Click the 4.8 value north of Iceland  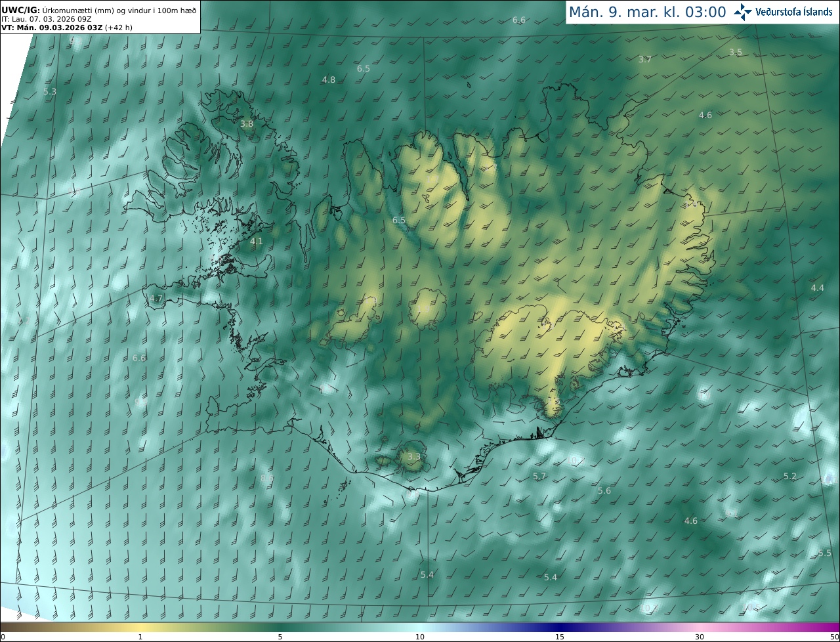(329, 79)
